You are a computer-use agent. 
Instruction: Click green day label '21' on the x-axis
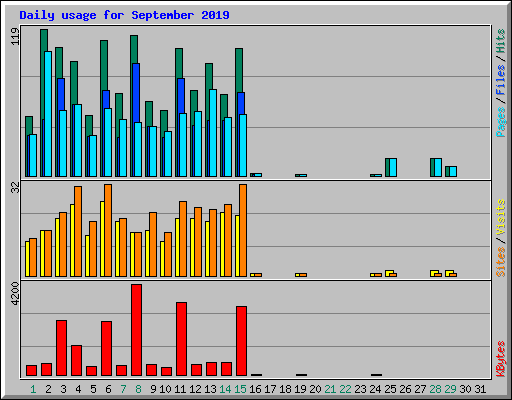point(330,389)
